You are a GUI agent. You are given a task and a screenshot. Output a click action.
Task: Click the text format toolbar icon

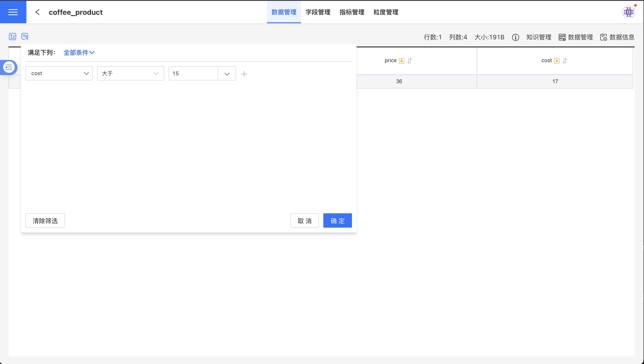click(x=13, y=36)
